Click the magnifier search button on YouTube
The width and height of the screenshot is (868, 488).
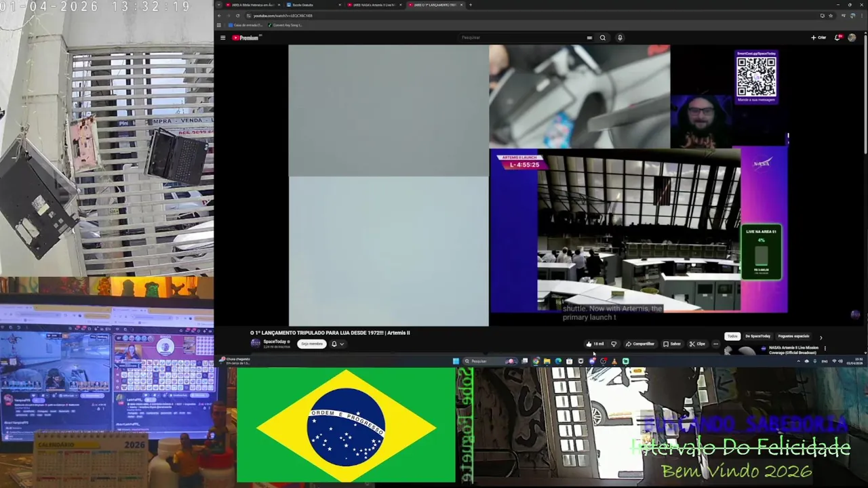point(602,38)
